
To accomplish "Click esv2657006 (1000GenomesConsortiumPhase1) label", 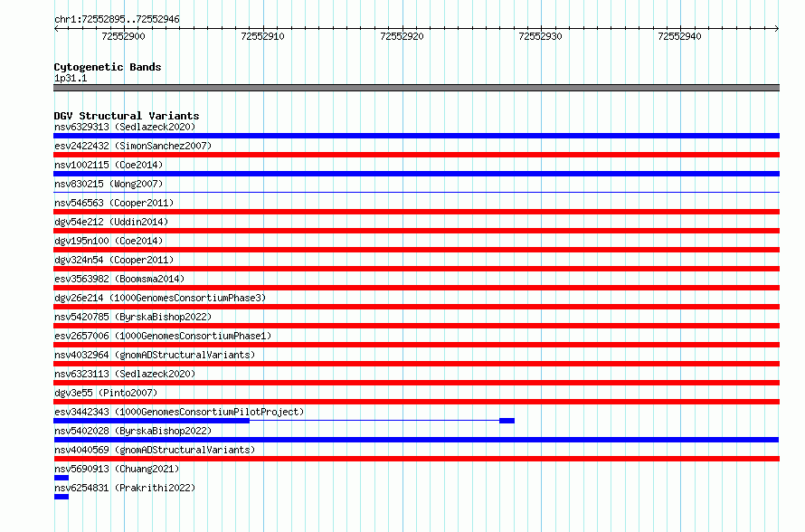I will tap(163, 336).
